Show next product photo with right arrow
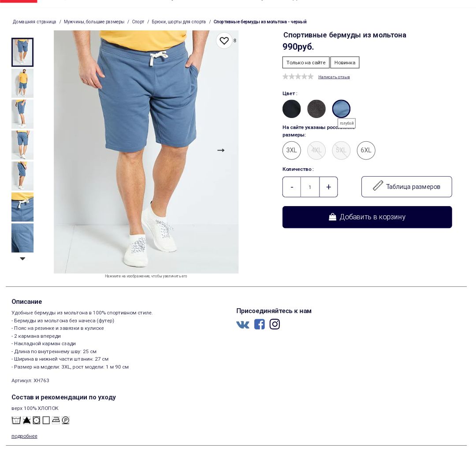The width and height of the screenshot is (476, 454). (221, 151)
